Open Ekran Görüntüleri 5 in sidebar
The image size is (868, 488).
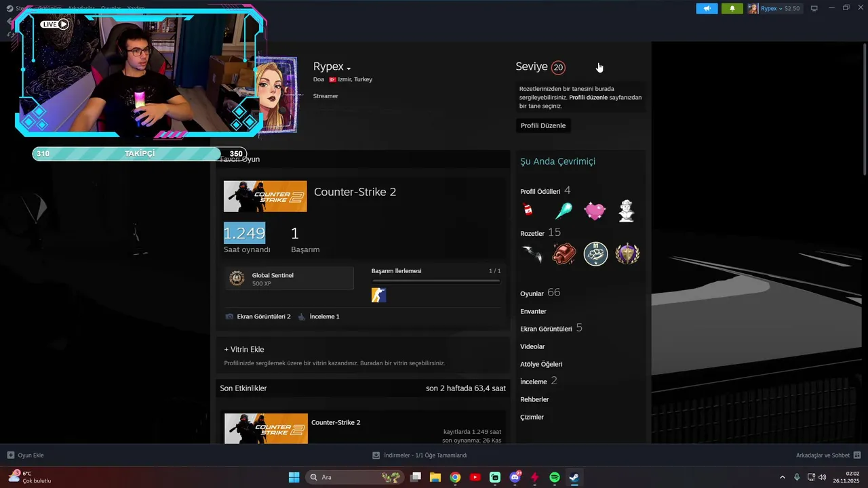click(551, 328)
